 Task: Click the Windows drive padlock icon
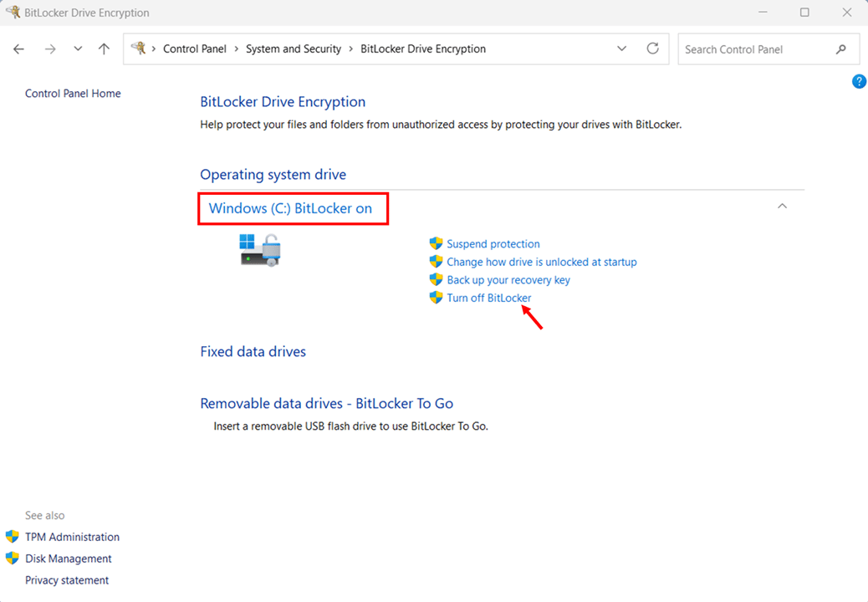coord(260,249)
